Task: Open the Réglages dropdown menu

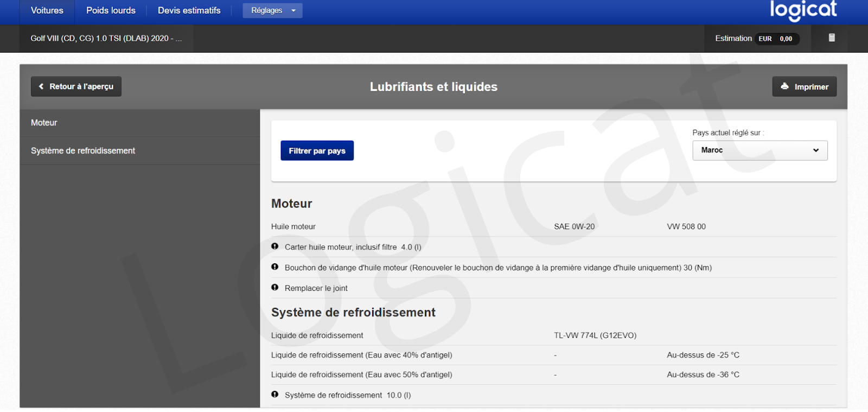Action: tap(272, 10)
